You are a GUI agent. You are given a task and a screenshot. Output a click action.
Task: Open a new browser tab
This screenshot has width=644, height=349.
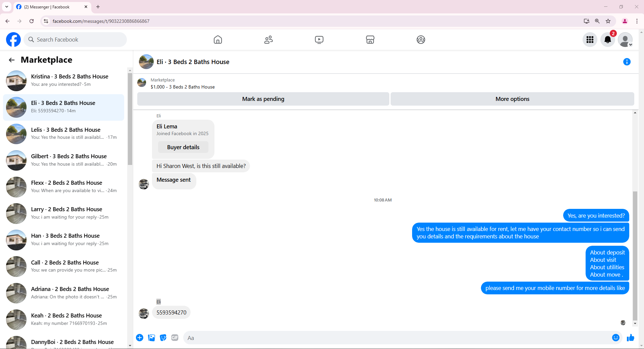click(98, 7)
